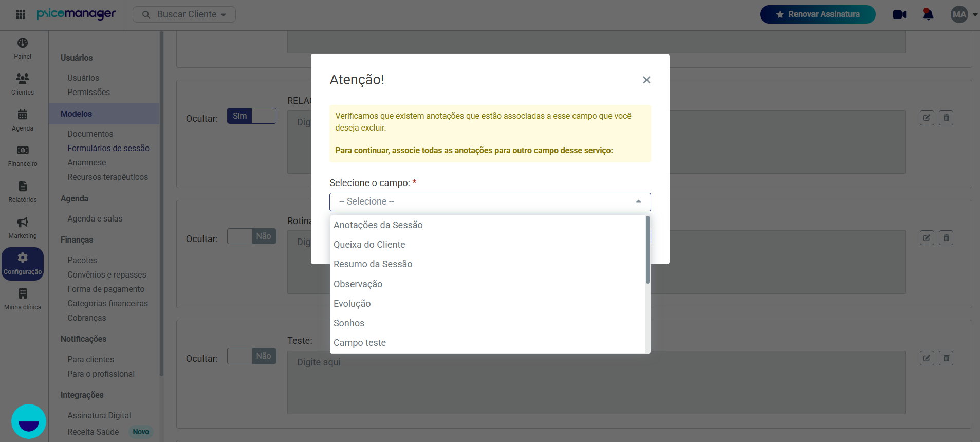Open Pacotes link
The image size is (980, 442).
point(82,260)
